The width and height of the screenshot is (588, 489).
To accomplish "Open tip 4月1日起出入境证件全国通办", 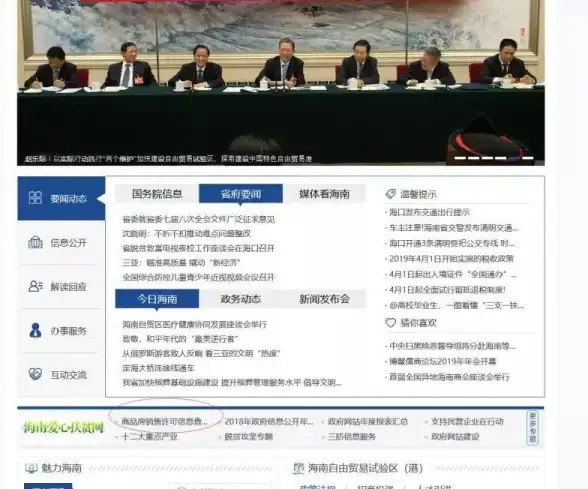I will [453, 274].
